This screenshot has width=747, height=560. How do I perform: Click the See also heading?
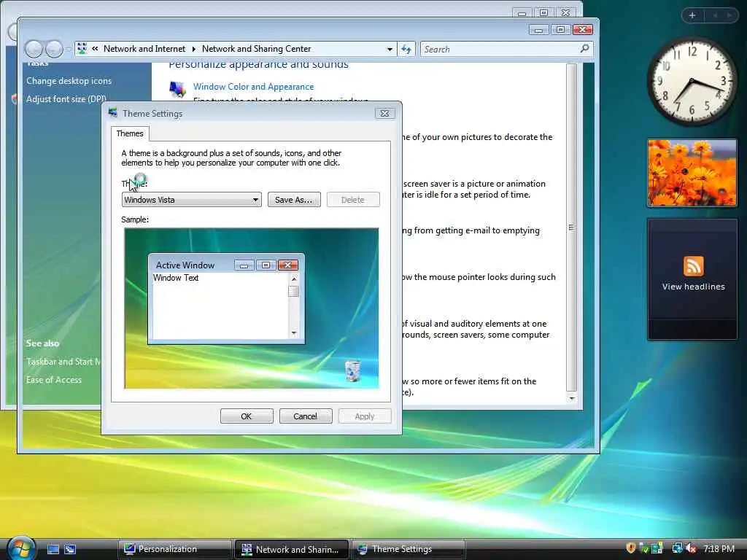(x=42, y=343)
